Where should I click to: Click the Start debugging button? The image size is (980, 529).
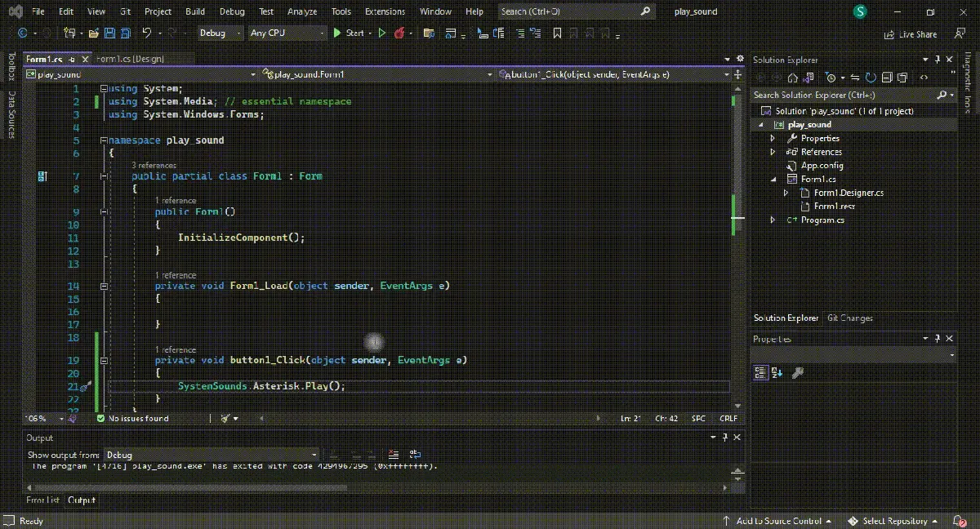point(348,33)
